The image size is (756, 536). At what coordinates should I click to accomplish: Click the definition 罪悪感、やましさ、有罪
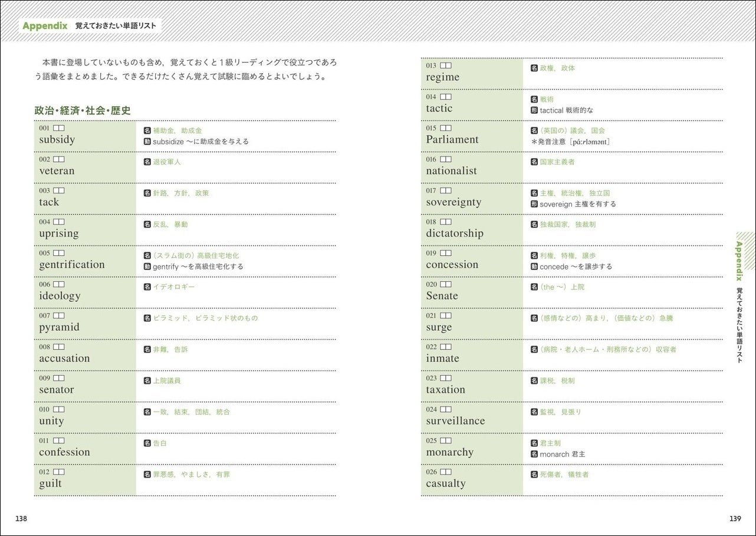click(192, 474)
